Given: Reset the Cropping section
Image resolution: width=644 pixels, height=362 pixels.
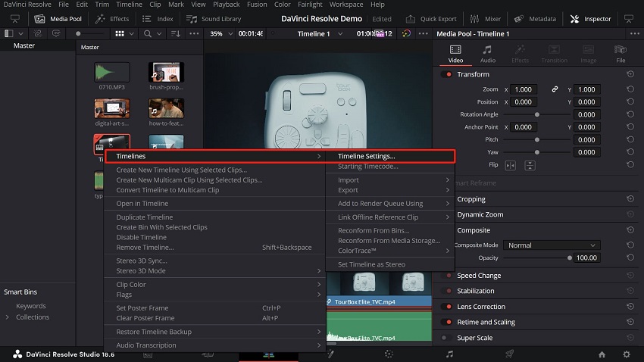Looking at the screenshot, I should pos(630,198).
